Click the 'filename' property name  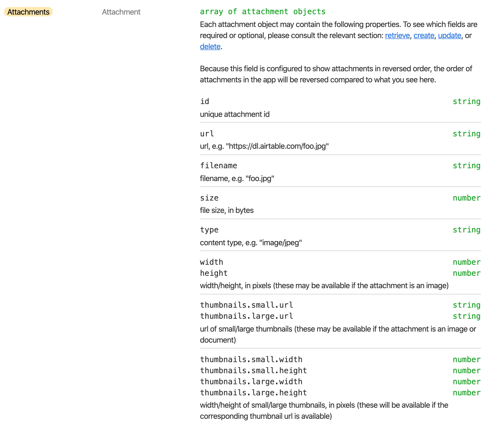[218, 166]
